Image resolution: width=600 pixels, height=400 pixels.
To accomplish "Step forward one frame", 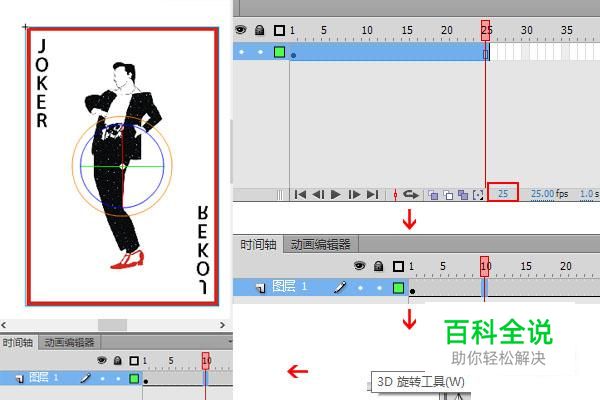I will coord(354,194).
